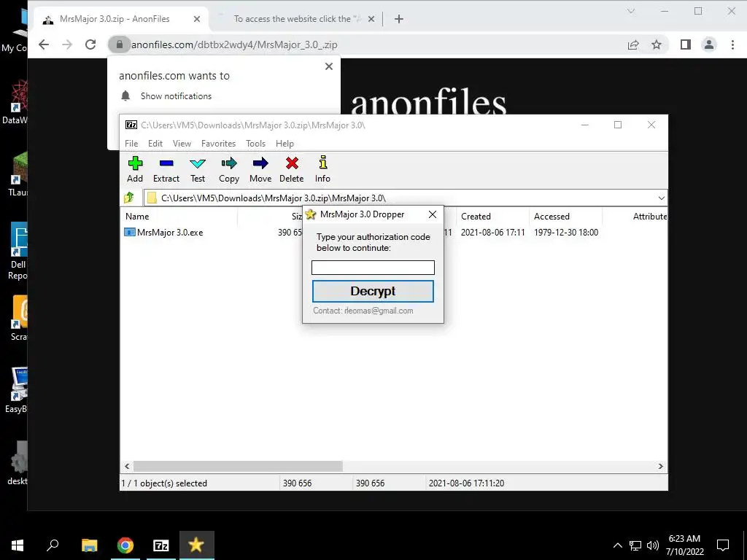Close the MrsMajor 3.0.zip AnonFiles tab
747x560 pixels.
pyautogui.click(x=197, y=19)
